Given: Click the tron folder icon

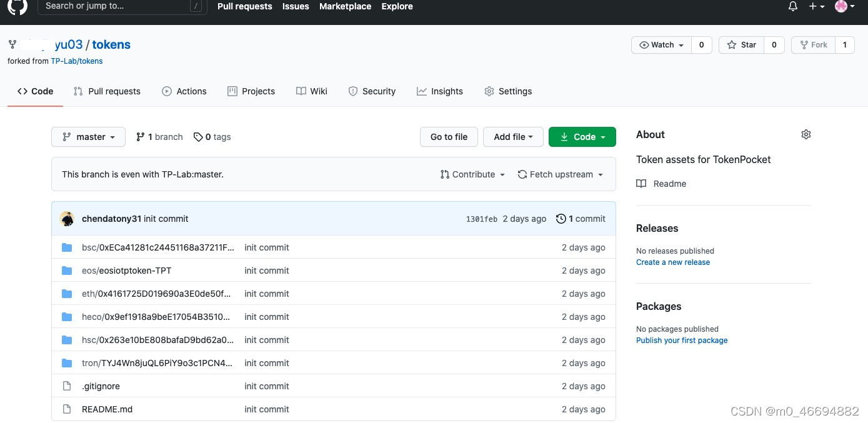Looking at the screenshot, I should [x=67, y=363].
